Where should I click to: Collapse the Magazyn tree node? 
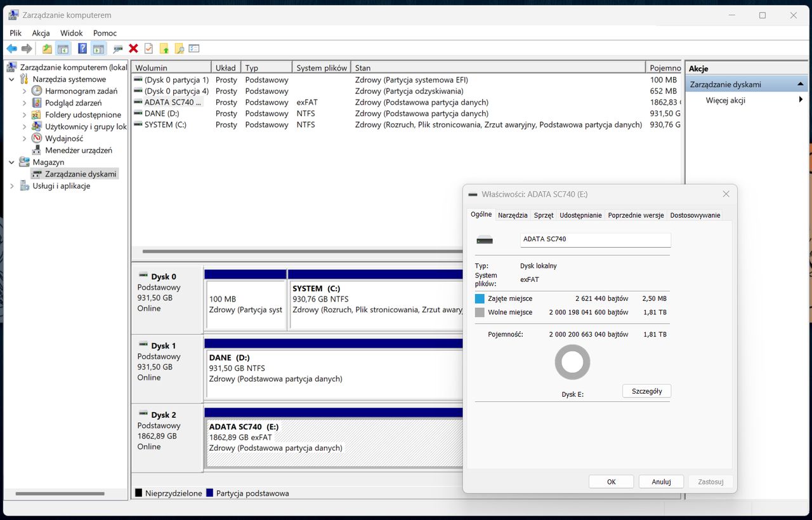click(x=11, y=163)
